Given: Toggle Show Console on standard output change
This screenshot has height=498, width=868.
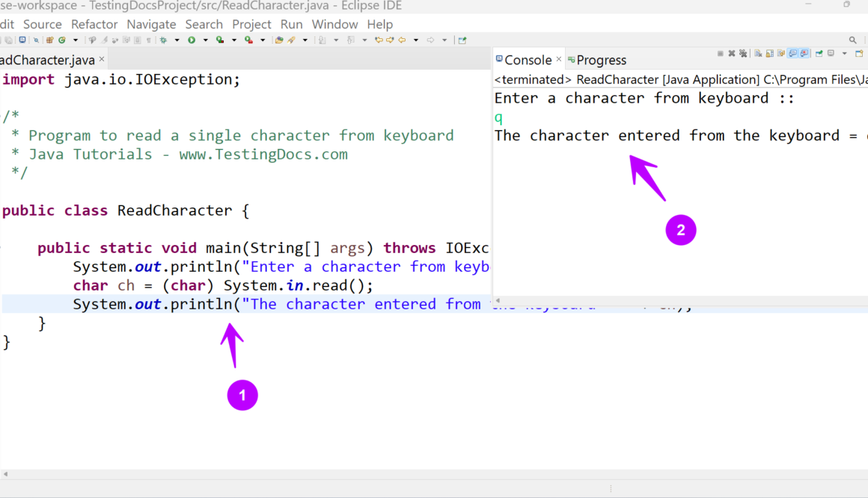Looking at the screenshot, I should click(792, 54).
